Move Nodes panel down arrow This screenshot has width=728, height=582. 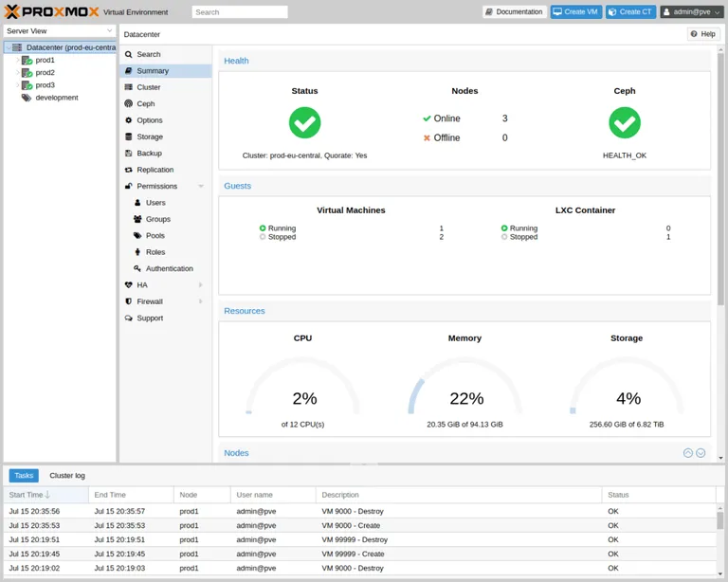coord(701,453)
